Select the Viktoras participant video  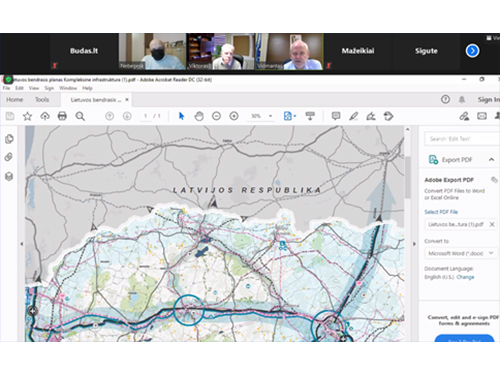[x=220, y=51]
